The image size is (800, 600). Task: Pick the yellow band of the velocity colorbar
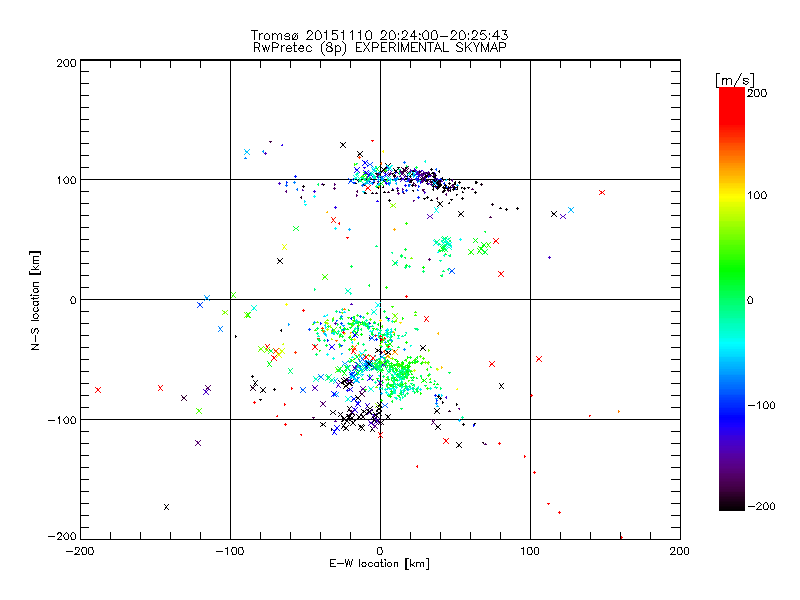[x=732, y=196]
